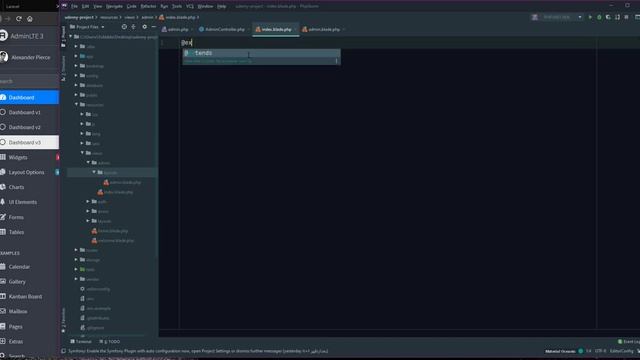Click the Widgets grid icon in sidebar

pos(3,157)
